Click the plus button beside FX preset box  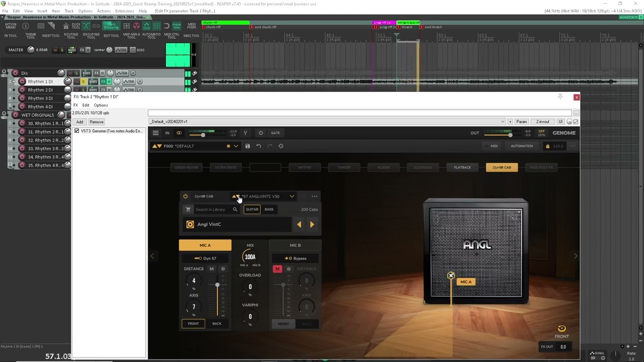510,122
